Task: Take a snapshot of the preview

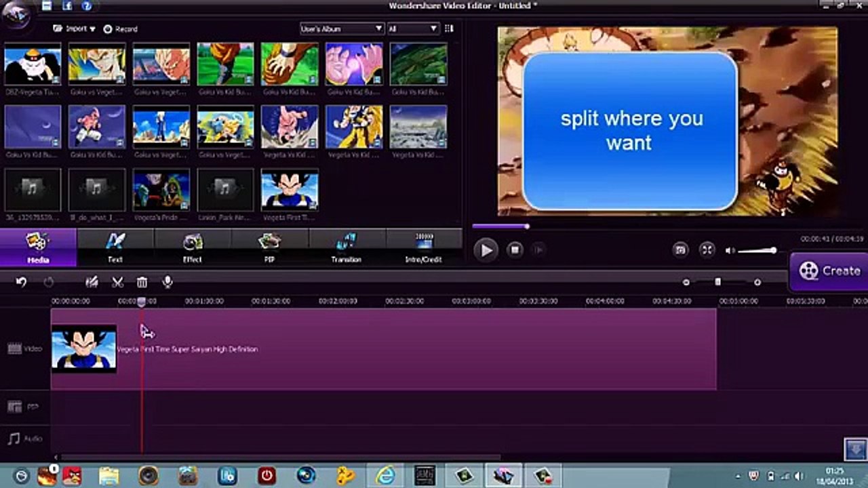Action: 680,250
